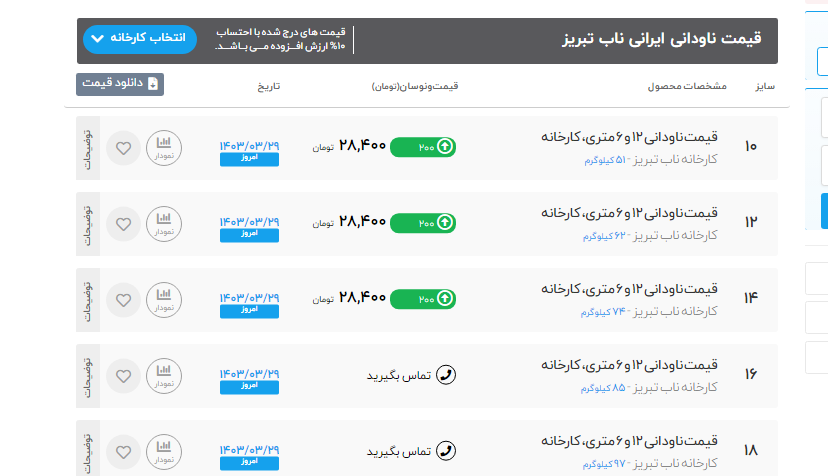Click green price-change badge in size 10 row
Viewport: 828px width, 476px height.
tap(422, 147)
